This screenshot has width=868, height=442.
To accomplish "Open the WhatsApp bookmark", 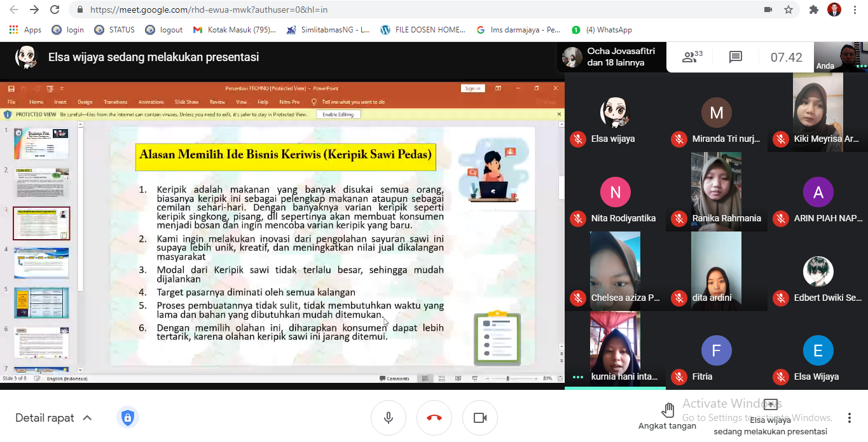I will [x=602, y=30].
